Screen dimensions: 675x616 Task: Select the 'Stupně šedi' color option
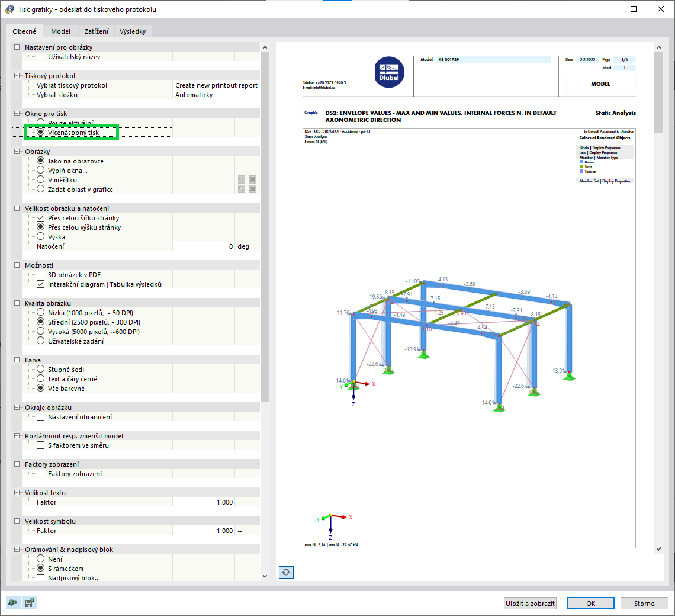click(x=40, y=369)
